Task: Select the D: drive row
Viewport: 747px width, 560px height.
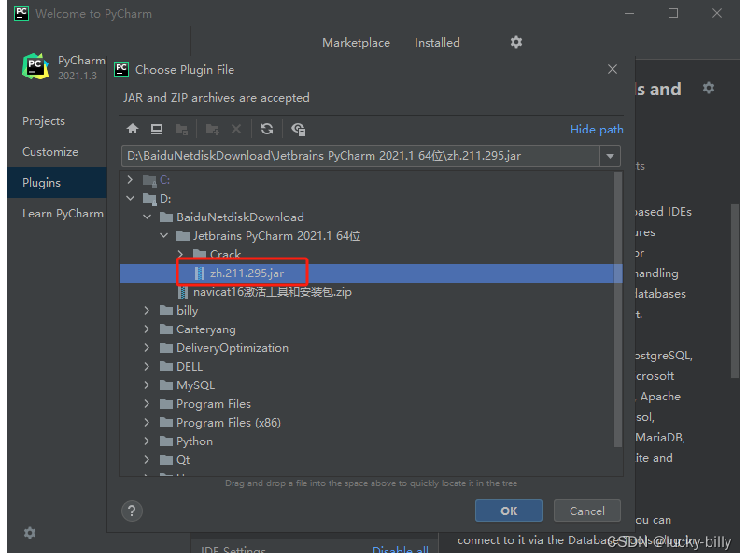Action: click(x=371, y=199)
